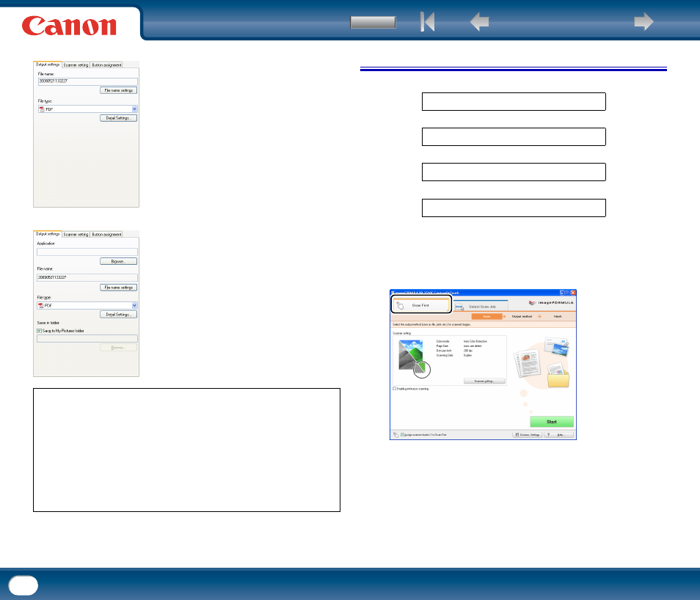The width and height of the screenshot is (700, 600).
Task: Close the CaptureOnTouch window
Action: 573,293
